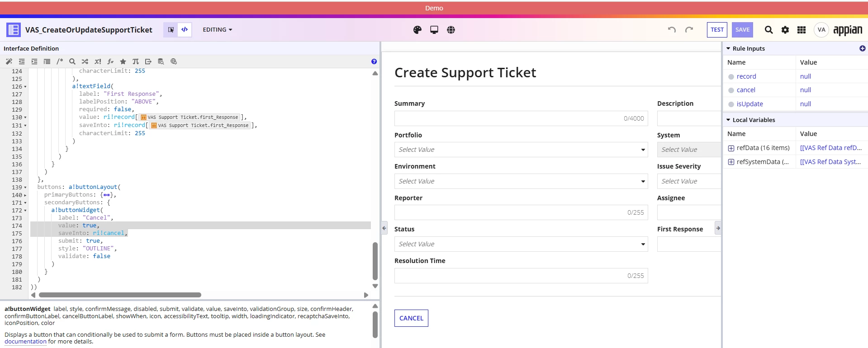Click the code editor vertical scrollbar
This screenshot has height=348, width=868.
click(375, 261)
